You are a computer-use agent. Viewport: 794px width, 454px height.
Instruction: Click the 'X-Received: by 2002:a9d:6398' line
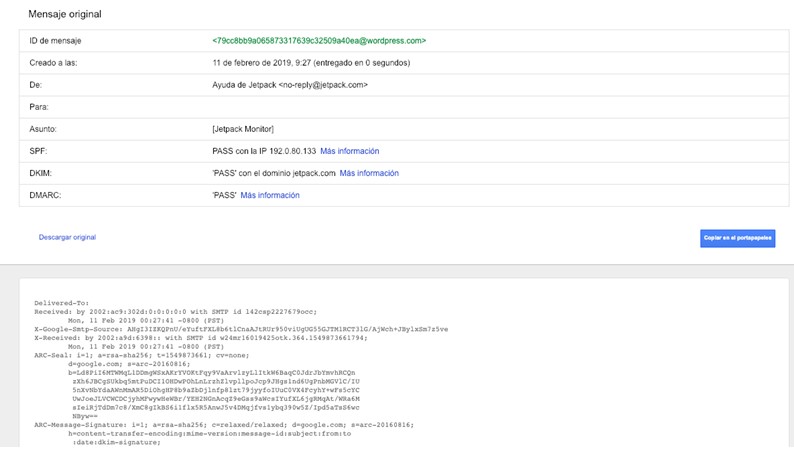[x=201, y=338]
